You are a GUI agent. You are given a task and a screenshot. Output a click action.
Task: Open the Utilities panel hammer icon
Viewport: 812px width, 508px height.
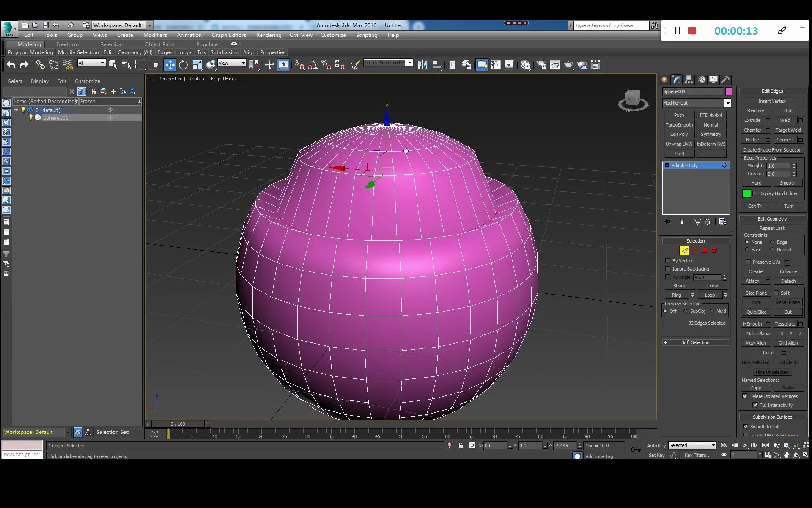coord(726,80)
